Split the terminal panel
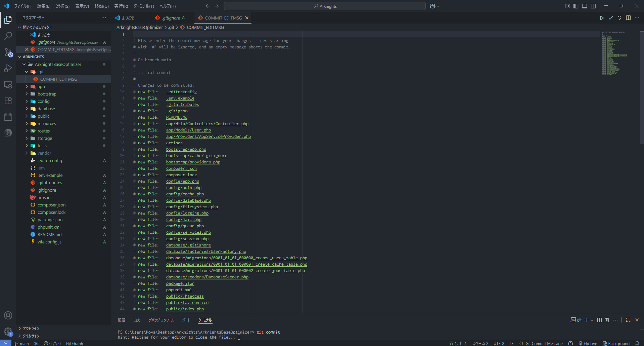Screen dimensions: 644x346 (599, 320)
